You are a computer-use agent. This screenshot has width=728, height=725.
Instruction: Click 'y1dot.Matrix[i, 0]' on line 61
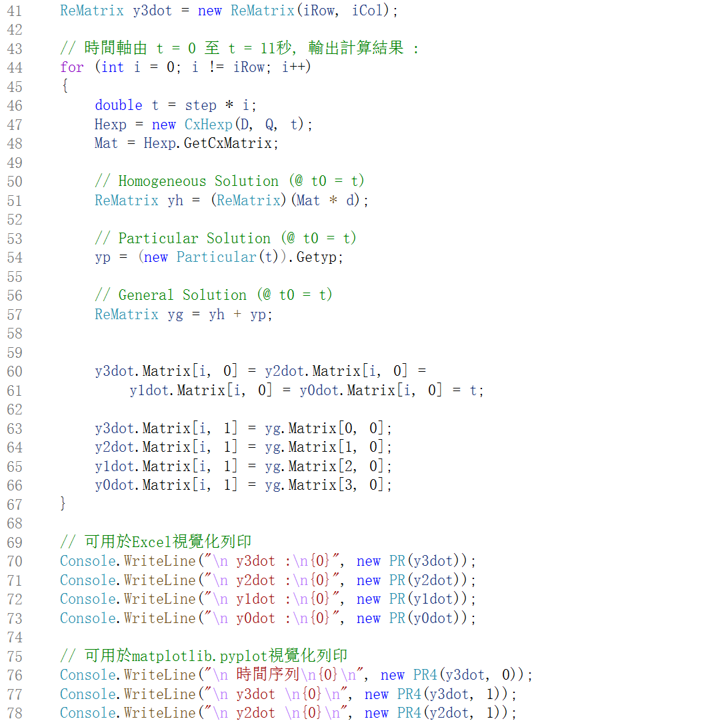(201, 390)
